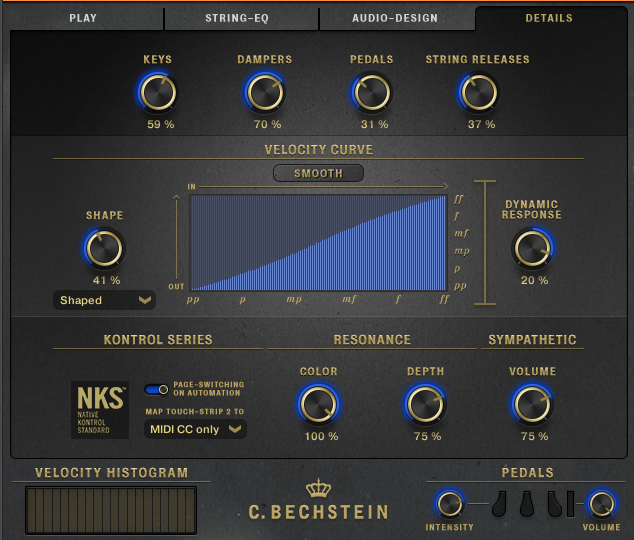
Task: Click the 59 % keys value
Action: [x=161, y=124]
